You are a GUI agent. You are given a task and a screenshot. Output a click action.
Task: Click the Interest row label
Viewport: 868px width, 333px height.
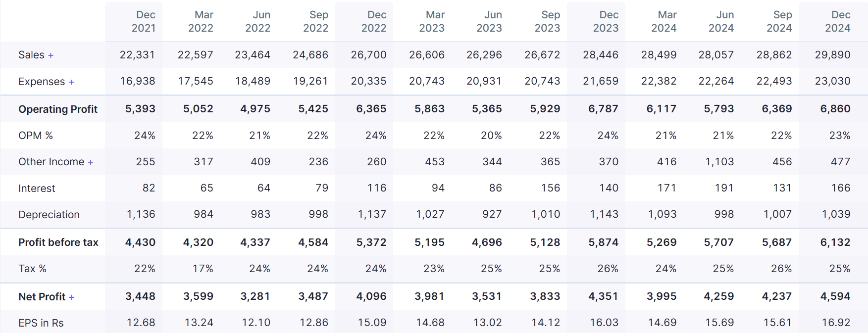tap(37, 189)
